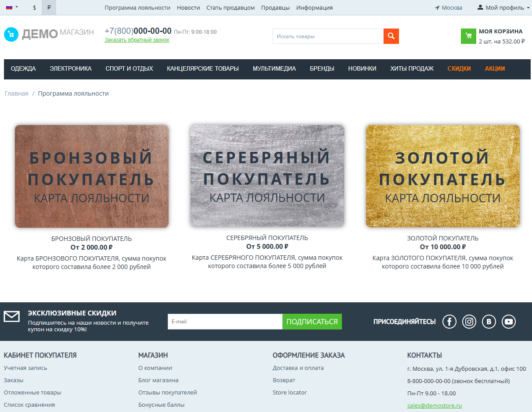Click Заказать обратный звонок link
Image resolution: width=532 pixels, height=412 pixels.
[137, 40]
